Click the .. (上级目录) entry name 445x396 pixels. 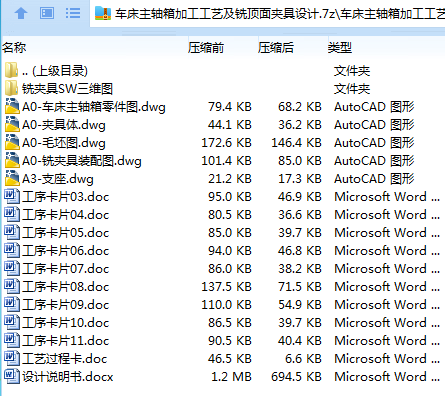coord(55,71)
